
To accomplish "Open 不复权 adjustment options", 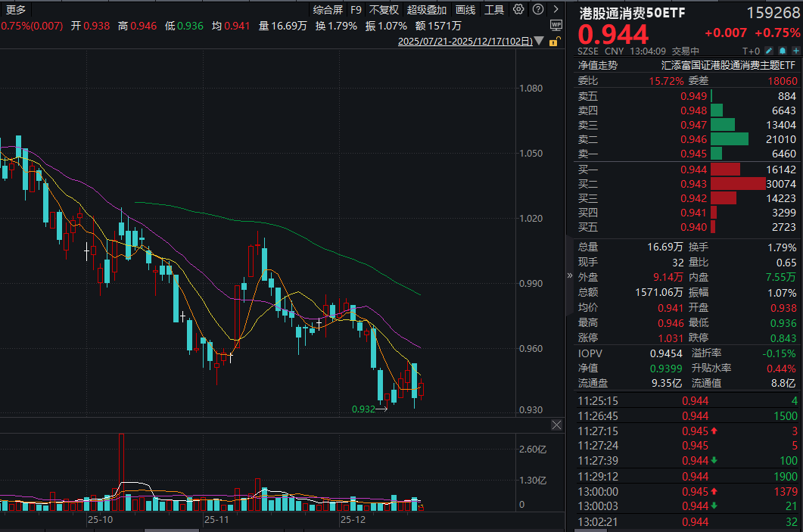I will 384,10.
